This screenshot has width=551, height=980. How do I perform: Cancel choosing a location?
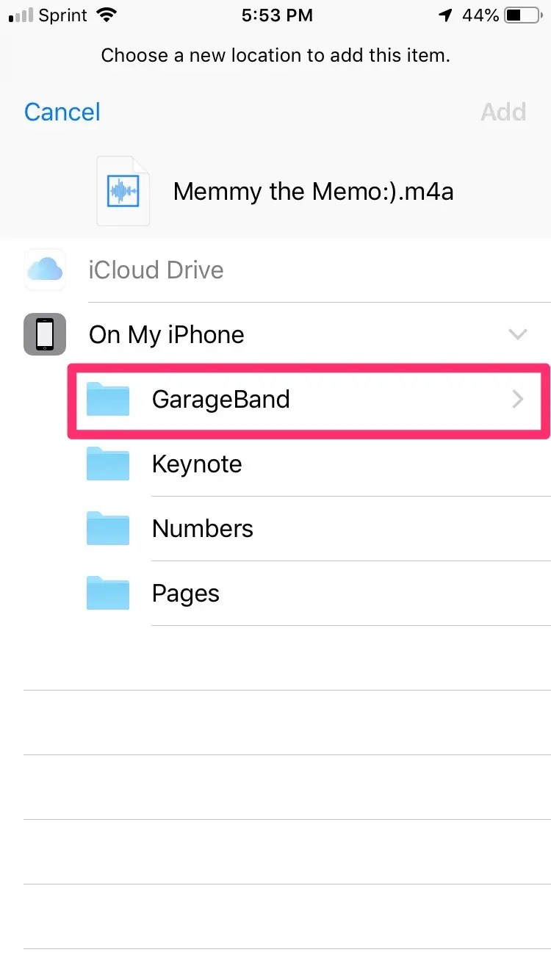tap(62, 112)
